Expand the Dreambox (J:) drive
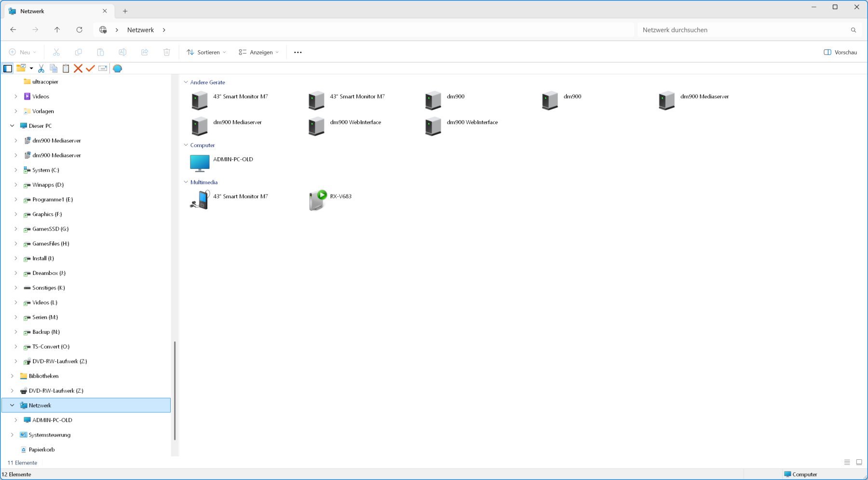Image resolution: width=868 pixels, height=480 pixels. pyautogui.click(x=16, y=273)
